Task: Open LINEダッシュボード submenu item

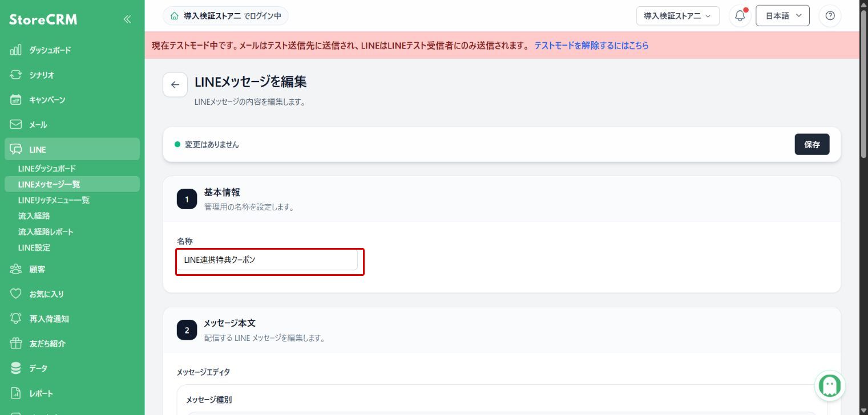Action: (x=47, y=169)
